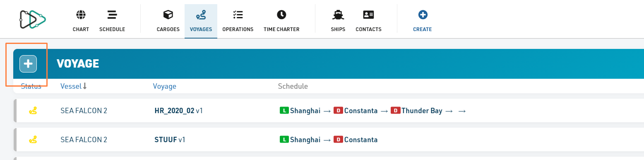Open voyage HR_2020_02 v1
This screenshot has width=644, height=160.
coord(179,111)
